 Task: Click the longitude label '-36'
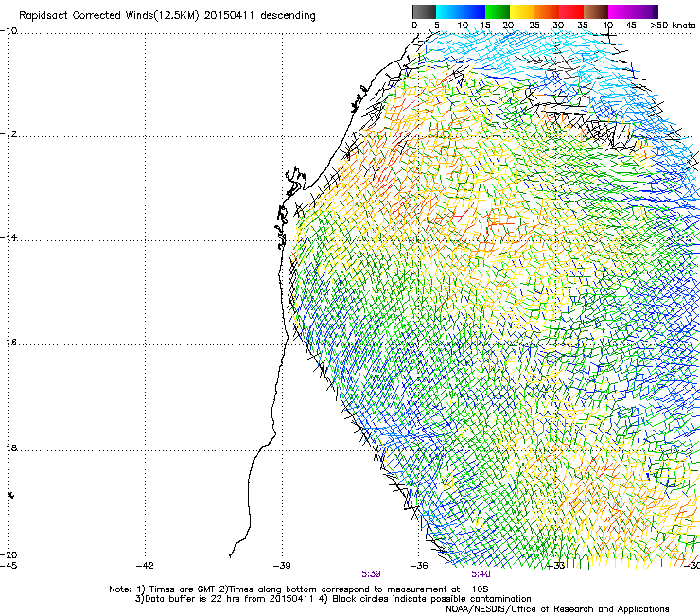click(419, 566)
